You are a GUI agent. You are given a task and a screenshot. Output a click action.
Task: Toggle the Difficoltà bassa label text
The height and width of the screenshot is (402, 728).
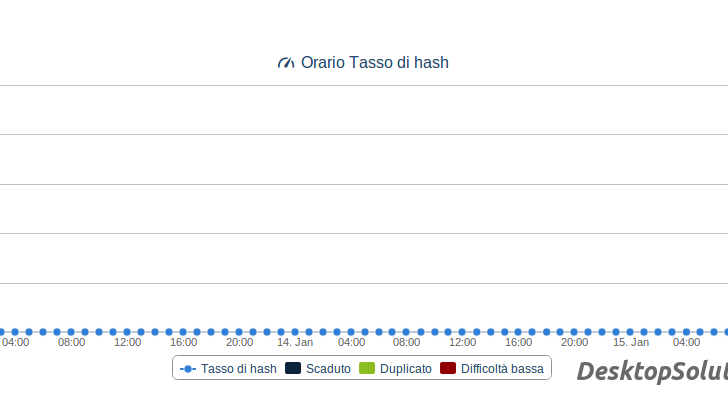[x=502, y=369]
